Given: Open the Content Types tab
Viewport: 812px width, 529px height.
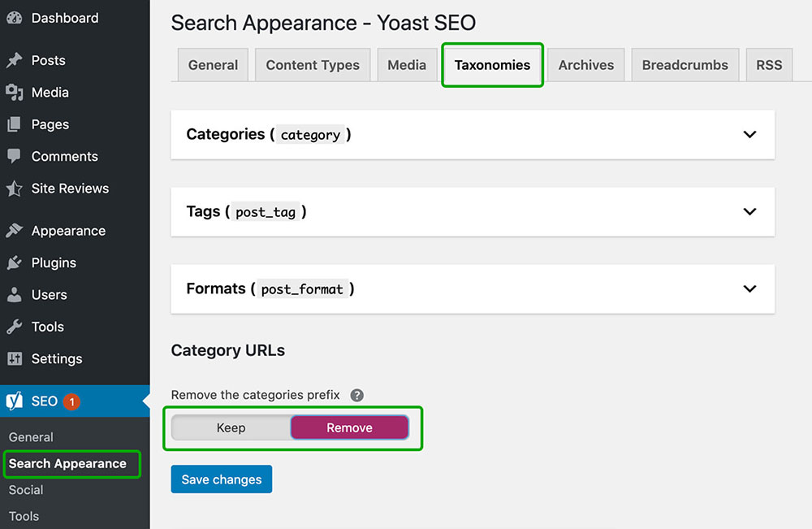Looking at the screenshot, I should (312, 64).
